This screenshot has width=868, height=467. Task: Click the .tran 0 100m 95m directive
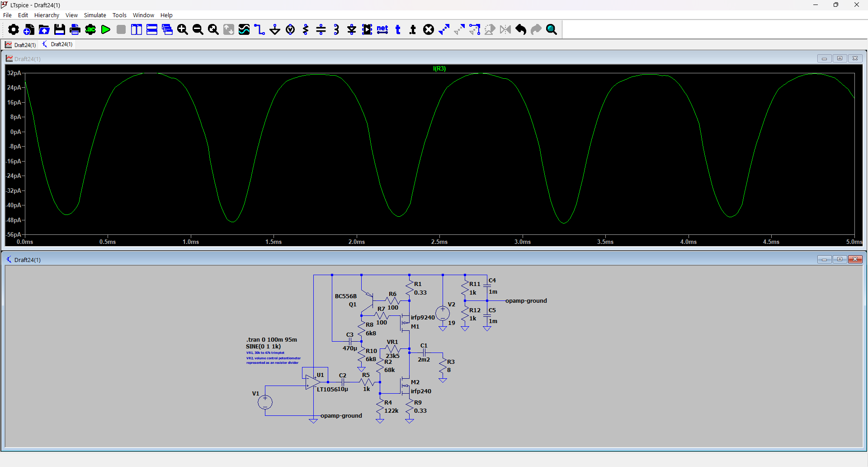(271, 339)
